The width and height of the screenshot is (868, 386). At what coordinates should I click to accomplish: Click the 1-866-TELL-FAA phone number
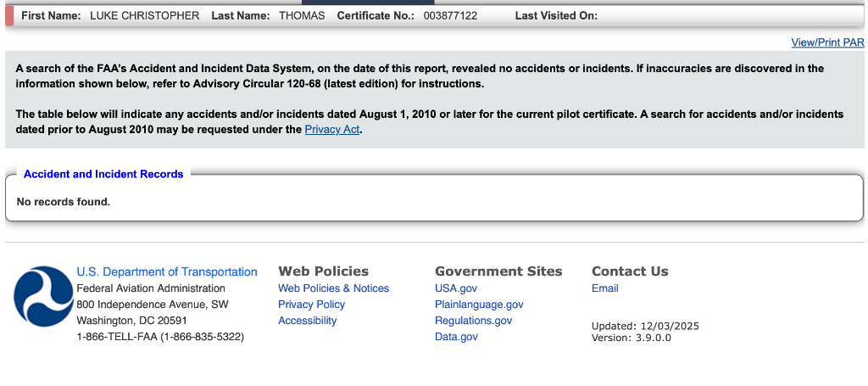(x=160, y=336)
